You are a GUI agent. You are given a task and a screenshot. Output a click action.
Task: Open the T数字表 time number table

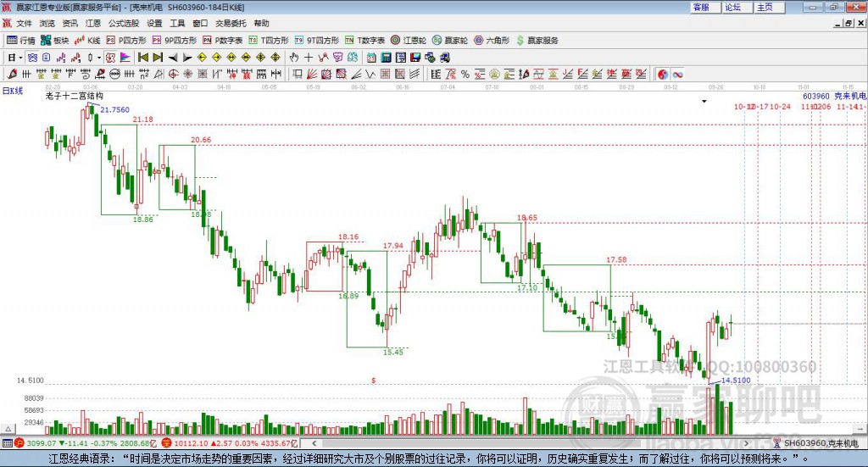[x=364, y=41]
